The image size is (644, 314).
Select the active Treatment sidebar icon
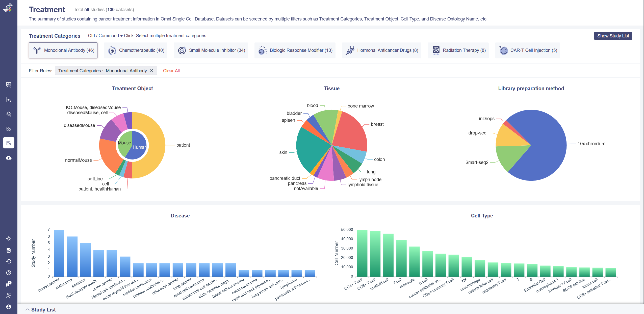click(x=9, y=143)
